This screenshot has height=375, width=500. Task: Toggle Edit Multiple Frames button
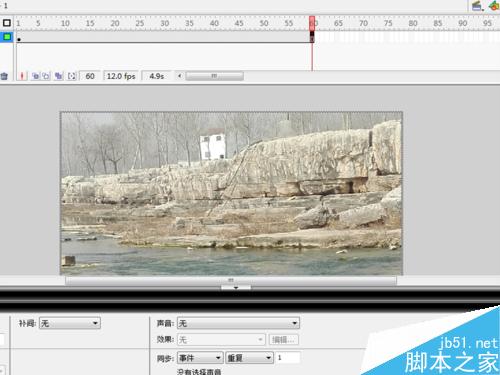59,76
